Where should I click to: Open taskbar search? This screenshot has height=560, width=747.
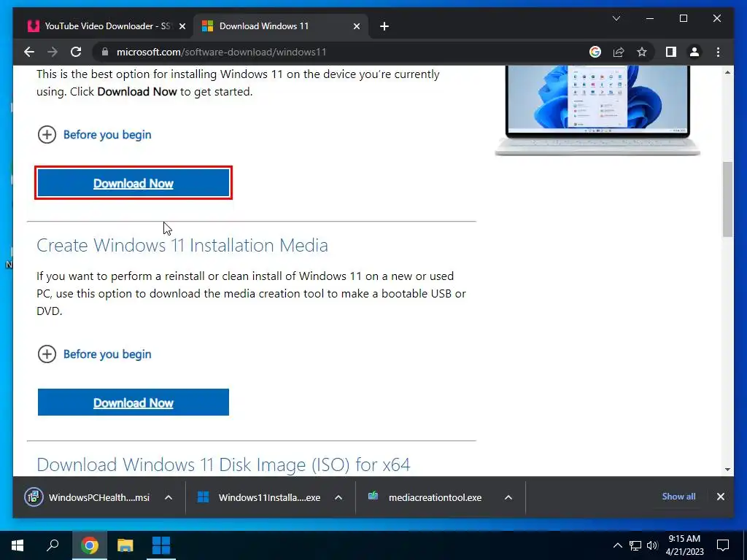[x=53, y=545]
